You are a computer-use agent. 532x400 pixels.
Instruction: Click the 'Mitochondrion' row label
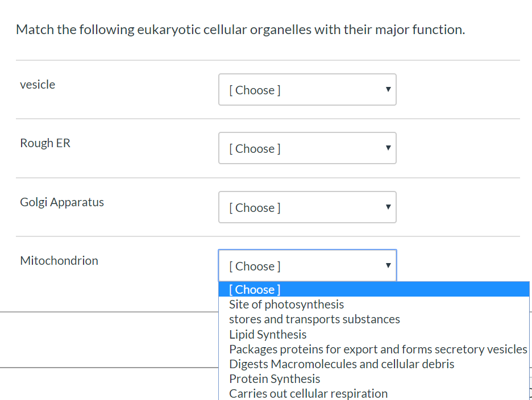[59, 260]
